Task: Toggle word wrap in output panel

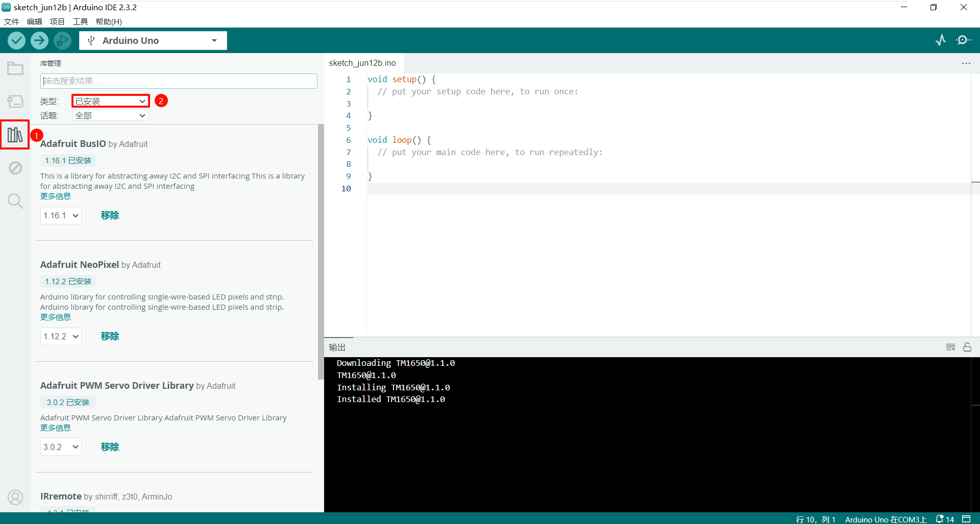Action: [x=950, y=347]
